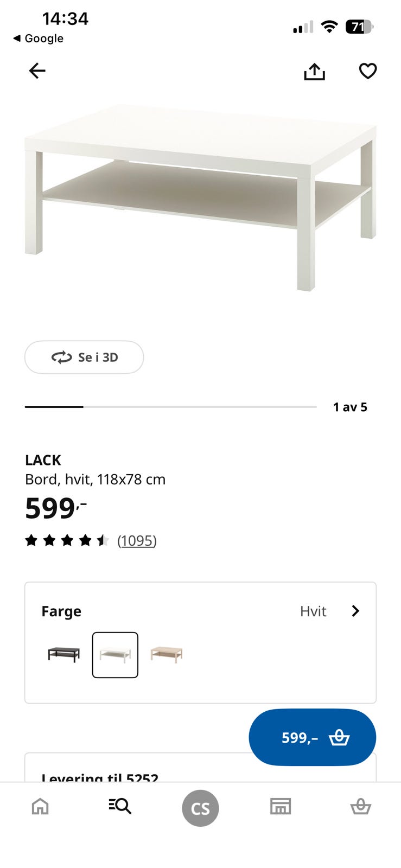Image resolution: width=401 pixels, height=868 pixels.
Task: Open the CS profile avatar
Action: [200, 808]
